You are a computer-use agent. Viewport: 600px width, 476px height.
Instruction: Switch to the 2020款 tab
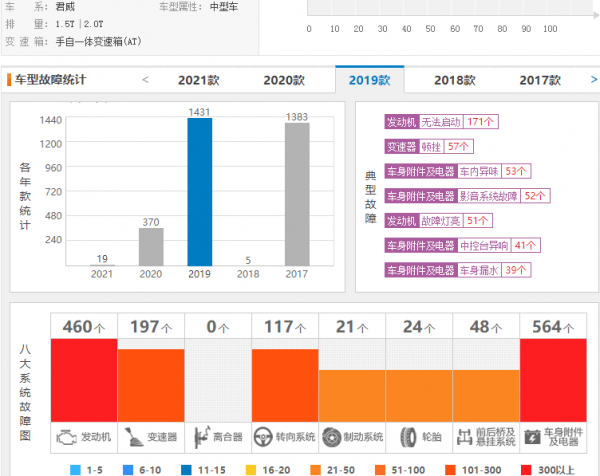[284, 80]
